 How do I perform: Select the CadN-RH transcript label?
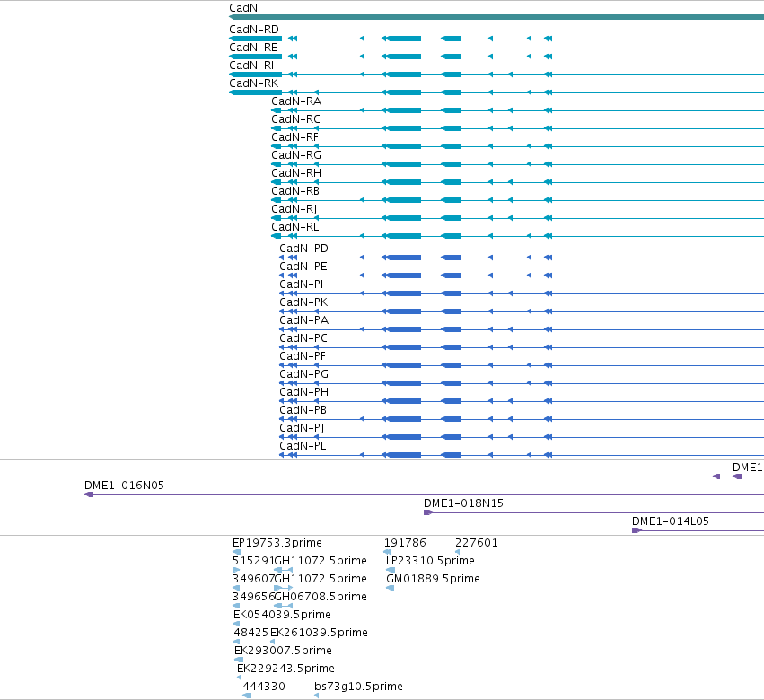[x=296, y=173]
